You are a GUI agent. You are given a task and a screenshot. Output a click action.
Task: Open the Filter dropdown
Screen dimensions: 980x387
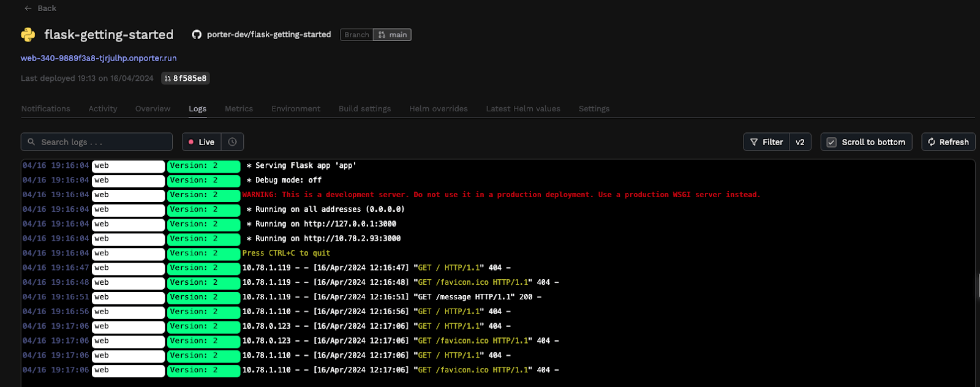[x=766, y=142]
